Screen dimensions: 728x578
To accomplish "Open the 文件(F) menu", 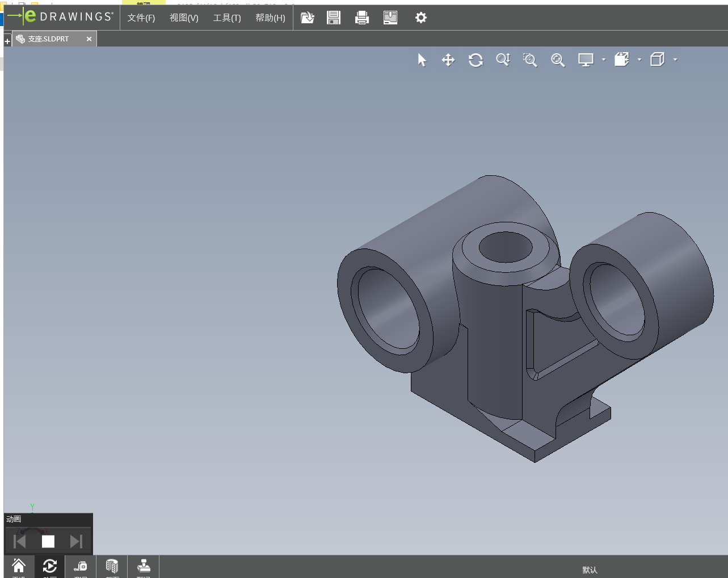I will point(141,18).
